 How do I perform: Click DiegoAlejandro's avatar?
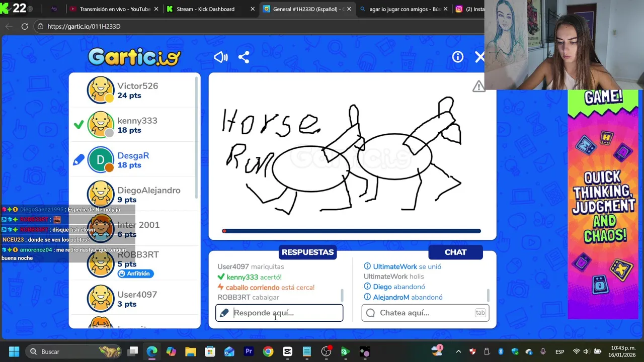tap(101, 195)
